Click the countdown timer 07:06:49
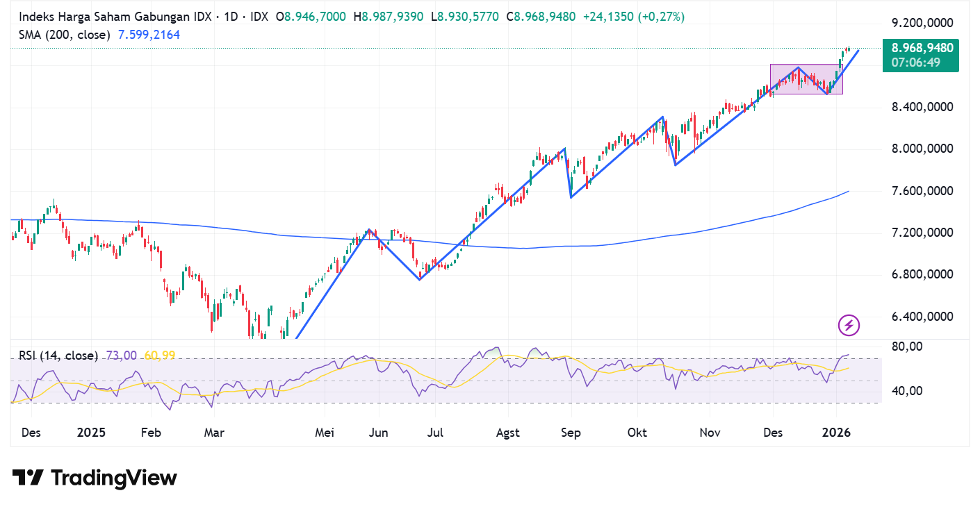 tap(915, 62)
